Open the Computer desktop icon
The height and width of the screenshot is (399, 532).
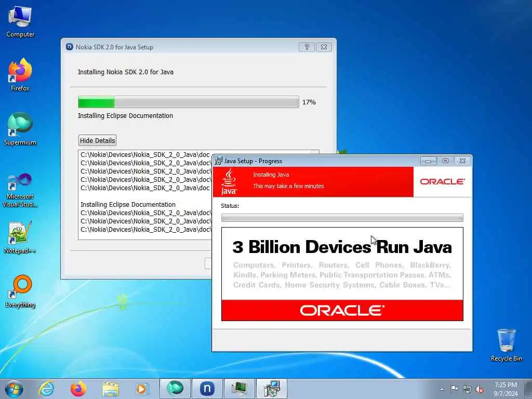pyautogui.click(x=20, y=21)
